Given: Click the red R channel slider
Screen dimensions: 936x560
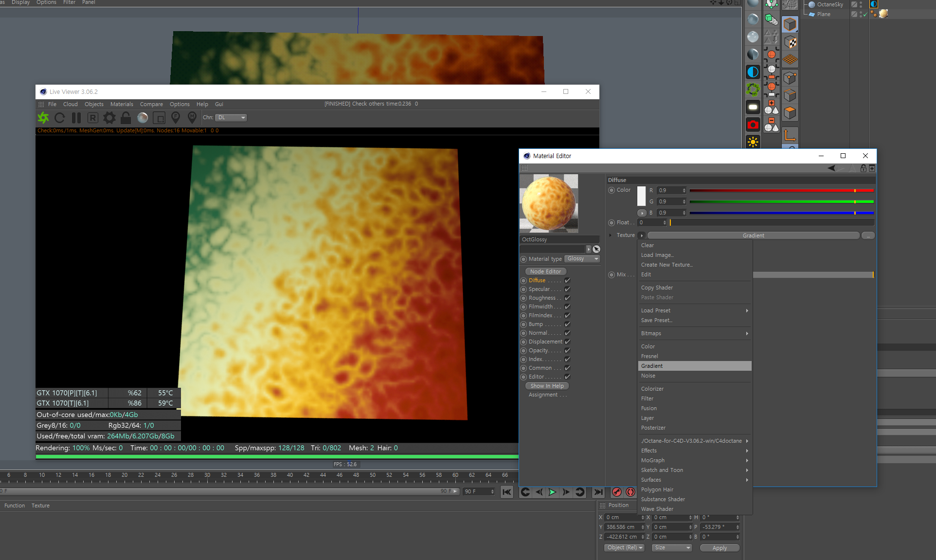Looking at the screenshot, I should click(781, 190).
